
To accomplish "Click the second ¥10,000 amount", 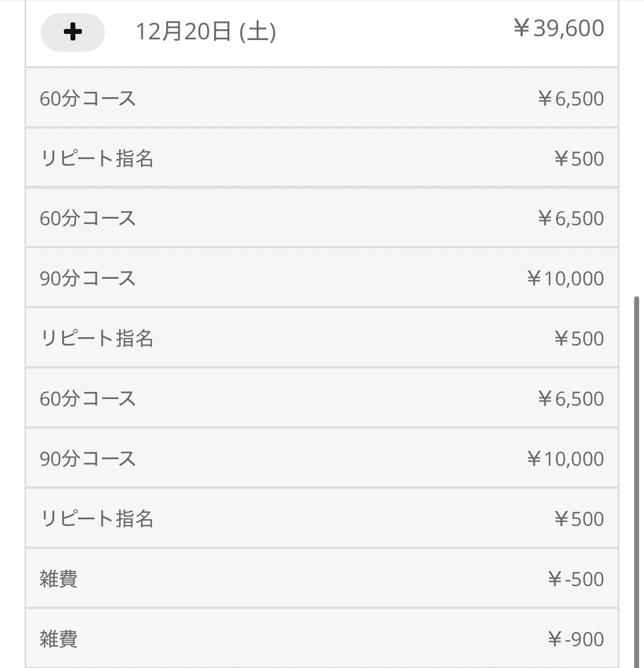I will pos(565,459).
